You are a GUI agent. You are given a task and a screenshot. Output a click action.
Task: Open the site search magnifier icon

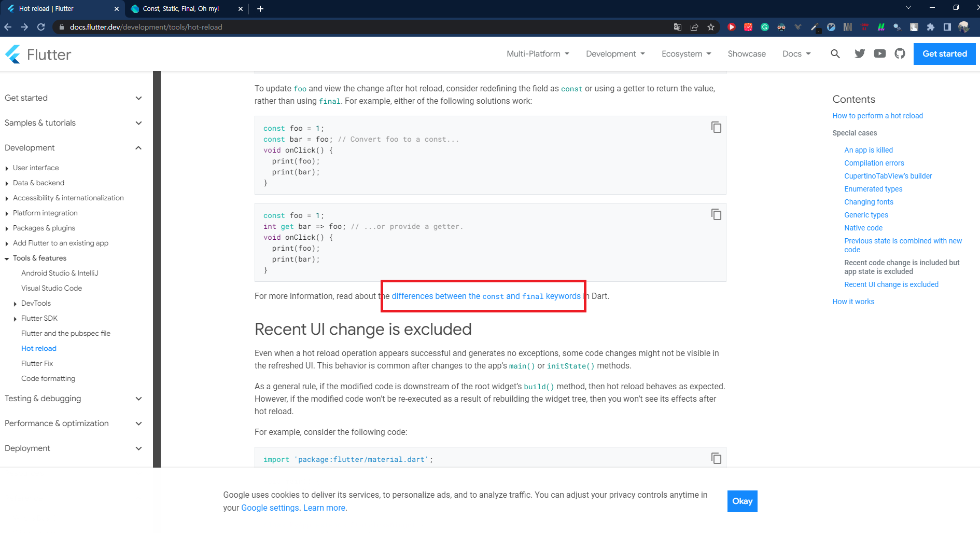pyautogui.click(x=835, y=54)
